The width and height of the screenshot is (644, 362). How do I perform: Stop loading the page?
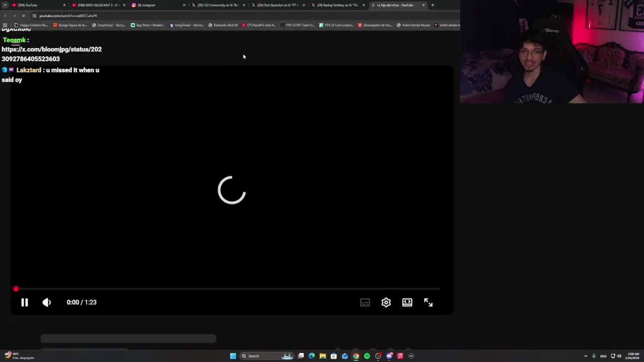[23, 16]
